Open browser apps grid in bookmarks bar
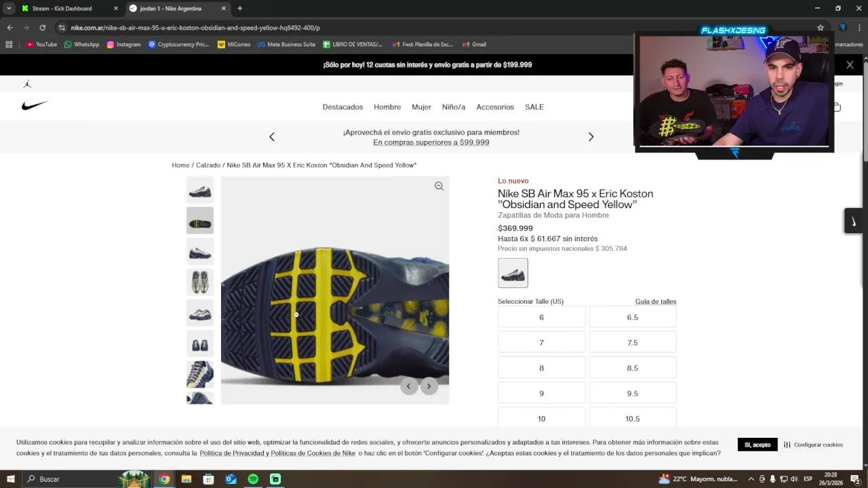 9,44
